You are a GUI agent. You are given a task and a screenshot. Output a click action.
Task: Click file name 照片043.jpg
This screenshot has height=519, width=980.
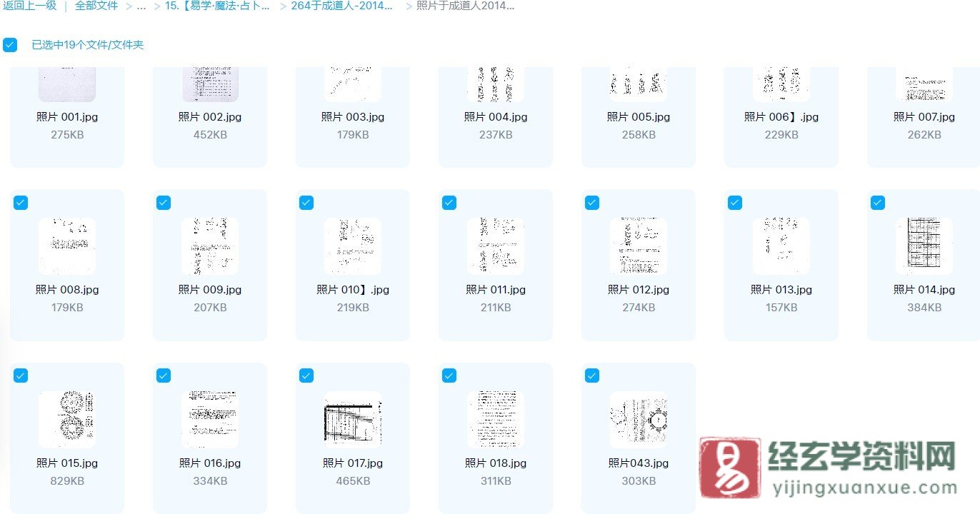click(x=639, y=463)
